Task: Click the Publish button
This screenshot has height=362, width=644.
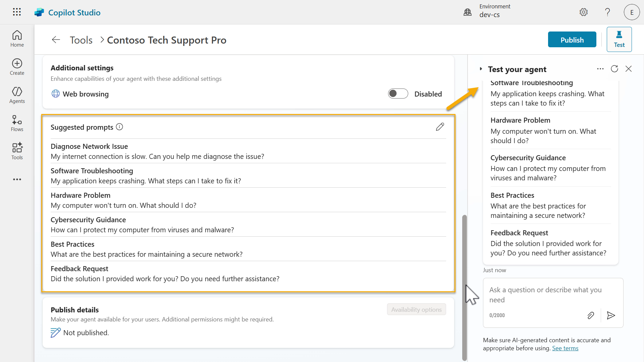Action: tap(572, 40)
